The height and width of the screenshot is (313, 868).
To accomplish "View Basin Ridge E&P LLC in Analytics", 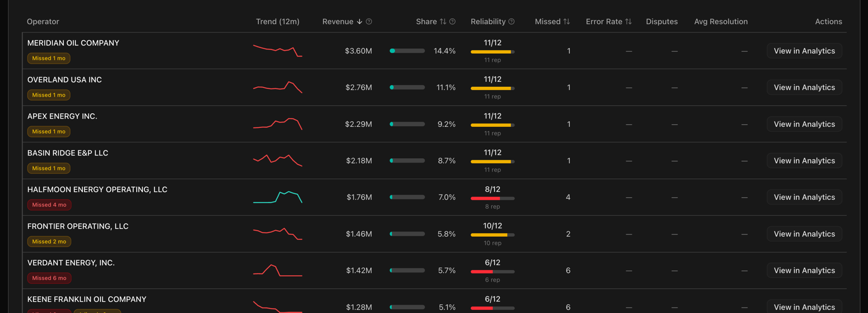I will [804, 160].
